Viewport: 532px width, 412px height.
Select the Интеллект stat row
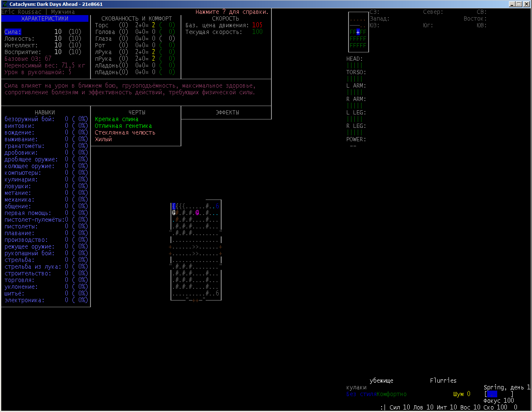[x=43, y=45]
